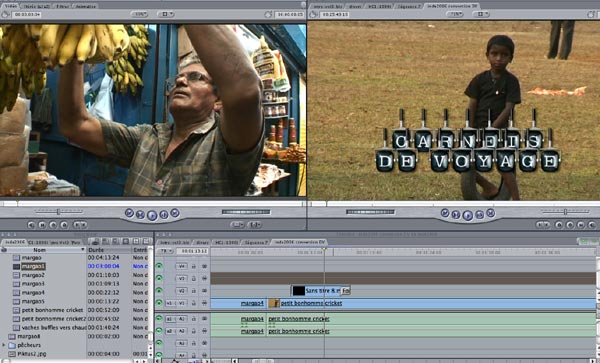The image size is (600, 363).
Task: Expand the pêcheurs bin in the Browser
Action: point(4,345)
